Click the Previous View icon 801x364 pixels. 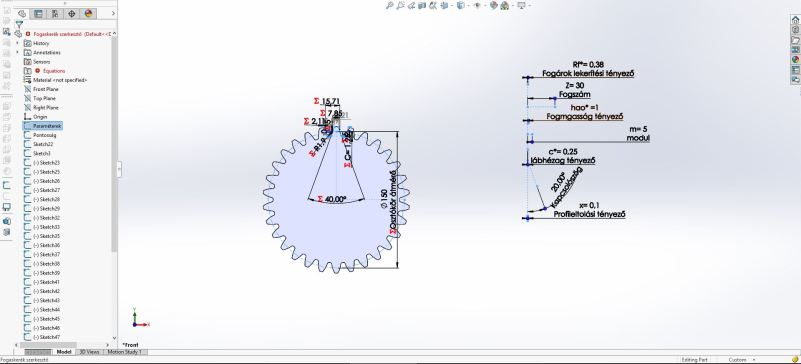(412, 6)
